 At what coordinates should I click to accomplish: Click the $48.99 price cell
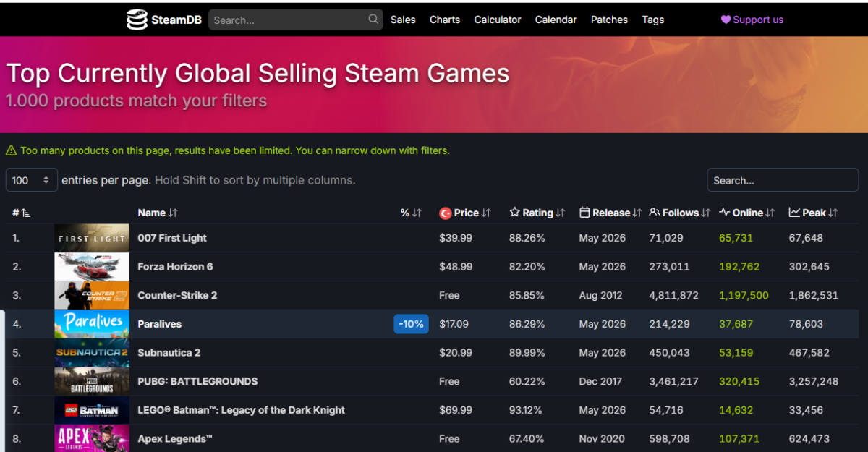456,267
